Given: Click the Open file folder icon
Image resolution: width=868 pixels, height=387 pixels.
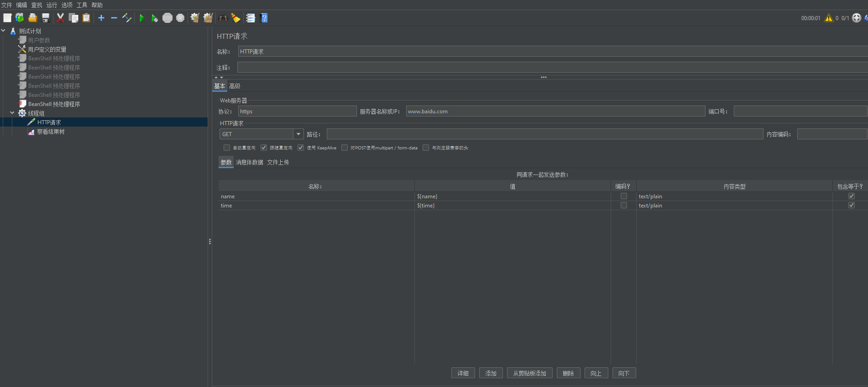Looking at the screenshot, I should (x=32, y=18).
